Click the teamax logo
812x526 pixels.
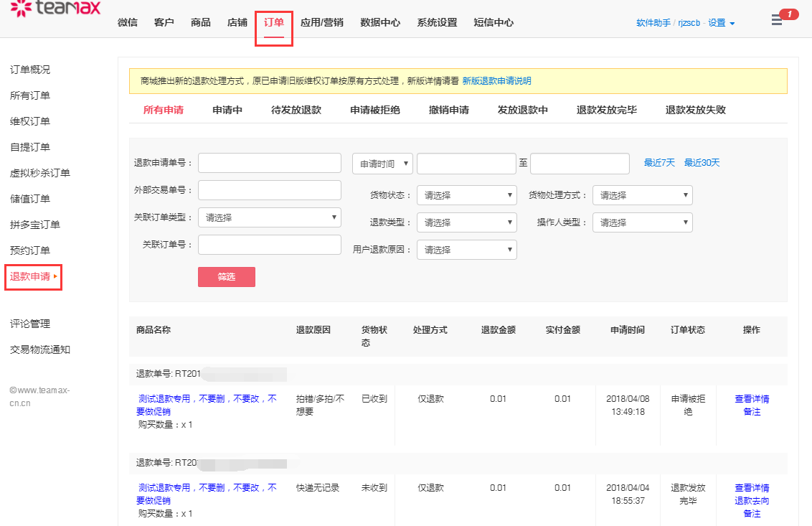(x=55, y=9)
